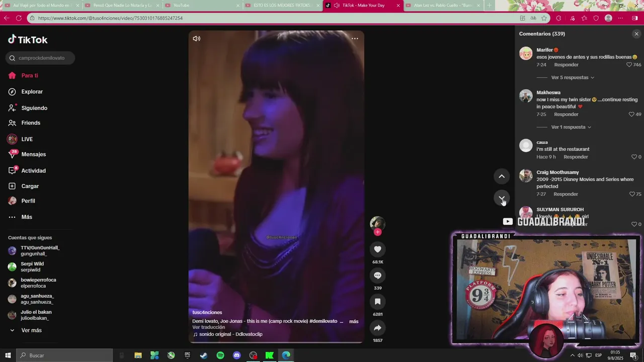Click the TikTok logo
This screenshot has width=644, height=362.
tap(28, 40)
